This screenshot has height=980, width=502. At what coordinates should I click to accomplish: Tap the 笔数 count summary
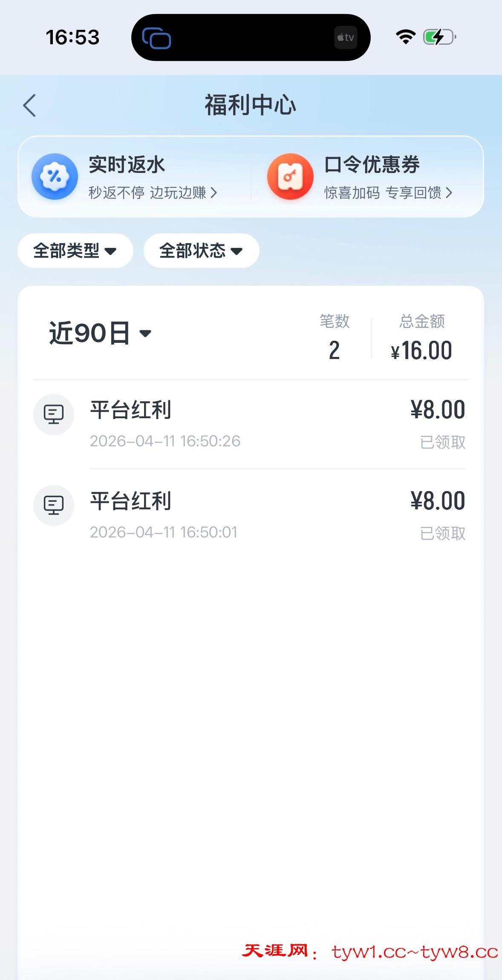point(335,339)
